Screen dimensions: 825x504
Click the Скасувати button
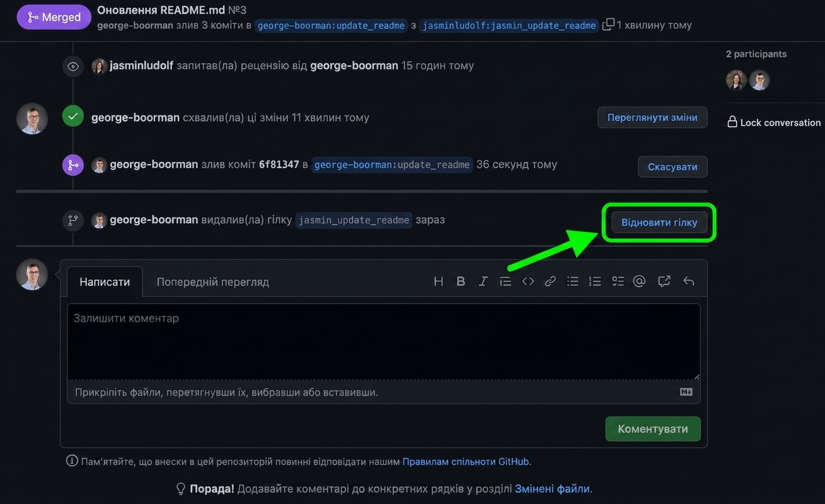point(672,167)
